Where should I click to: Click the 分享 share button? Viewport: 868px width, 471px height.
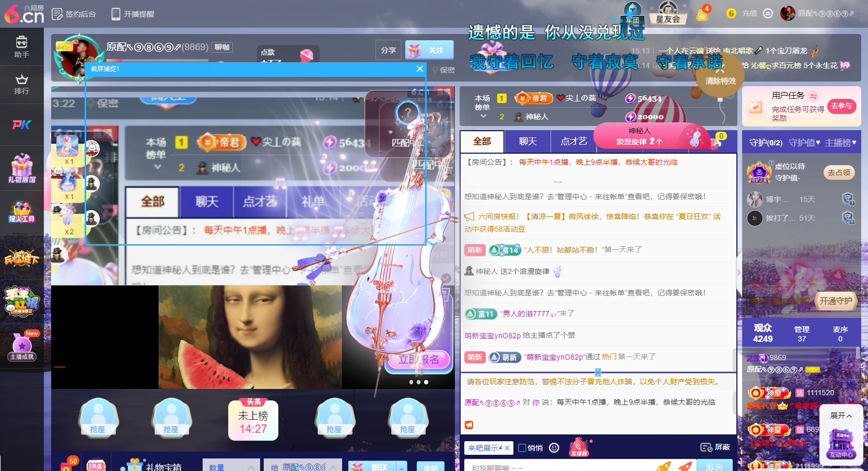point(389,50)
